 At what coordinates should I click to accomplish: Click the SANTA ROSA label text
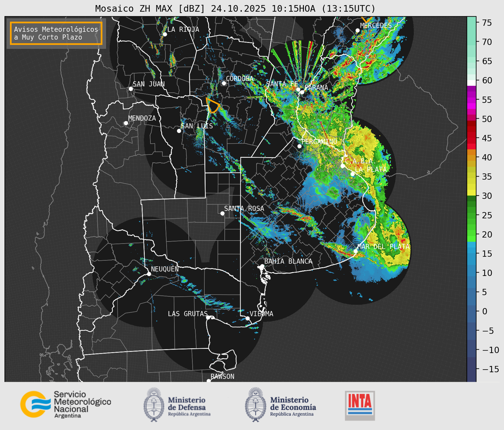244,208
